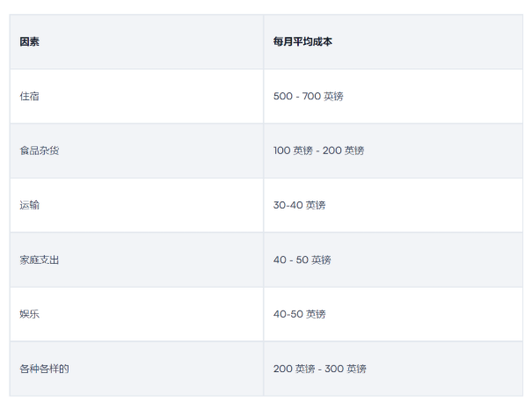532x402 pixels.
Task: Click the 40 - 50 英镑 cost for 家庭支出
Action: (x=302, y=259)
